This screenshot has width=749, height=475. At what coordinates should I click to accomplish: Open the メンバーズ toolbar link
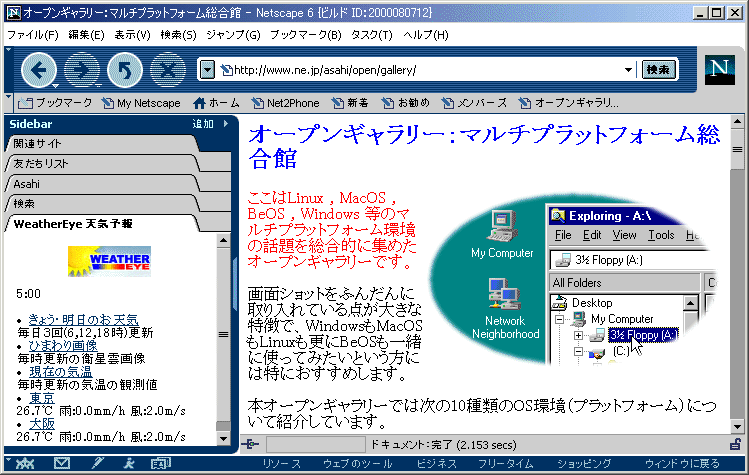coord(475,103)
